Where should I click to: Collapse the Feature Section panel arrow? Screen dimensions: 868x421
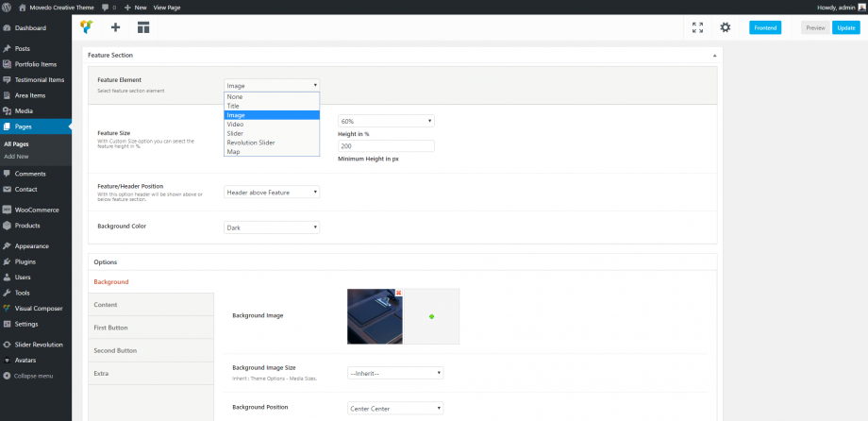click(x=713, y=56)
